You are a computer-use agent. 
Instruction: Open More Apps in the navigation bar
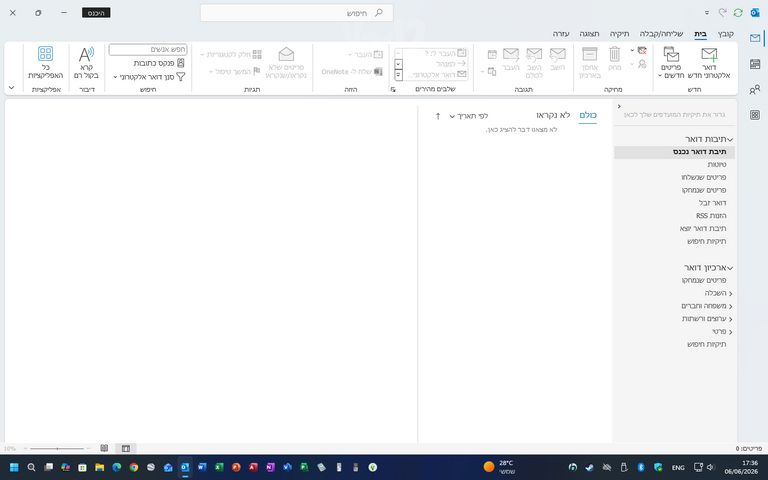click(x=755, y=115)
